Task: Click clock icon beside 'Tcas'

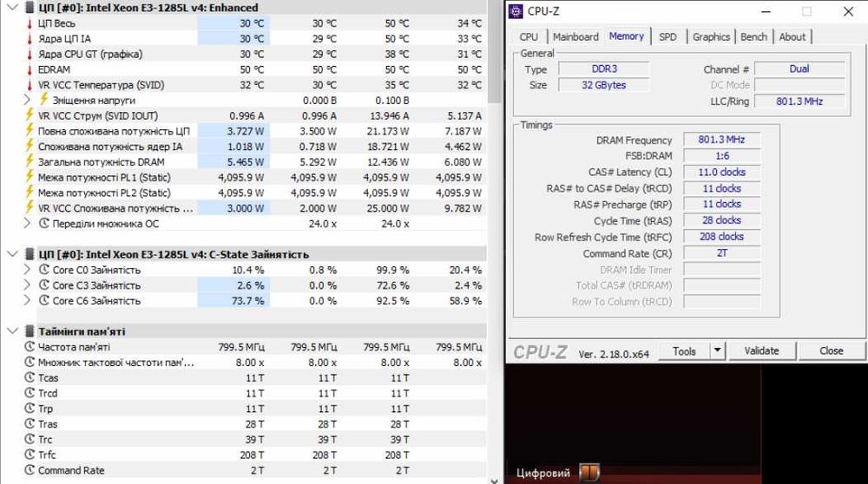Action: (30, 378)
